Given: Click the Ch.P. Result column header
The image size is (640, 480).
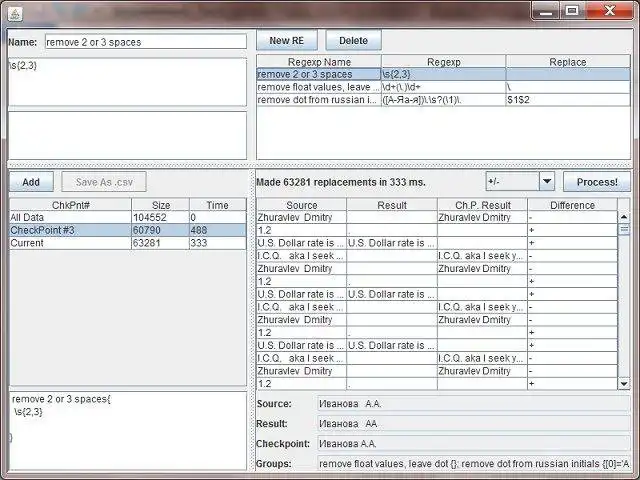Looking at the screenshot, I should coord(482,205).
